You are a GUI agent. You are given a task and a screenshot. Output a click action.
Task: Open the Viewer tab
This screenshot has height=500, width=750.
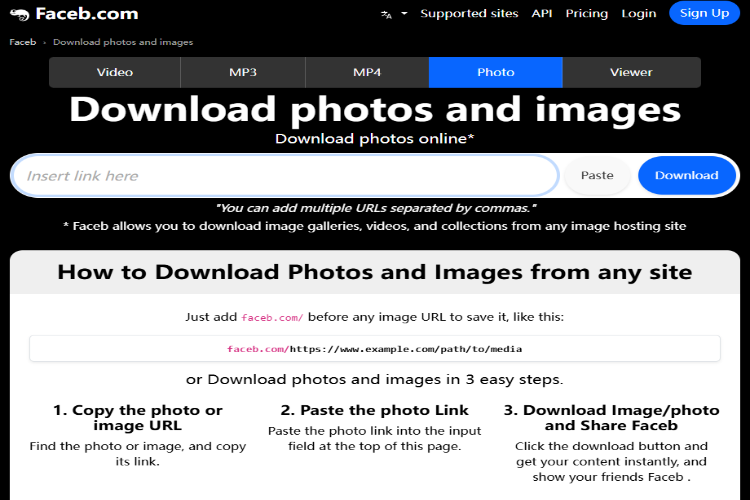[x=631, y=72]
